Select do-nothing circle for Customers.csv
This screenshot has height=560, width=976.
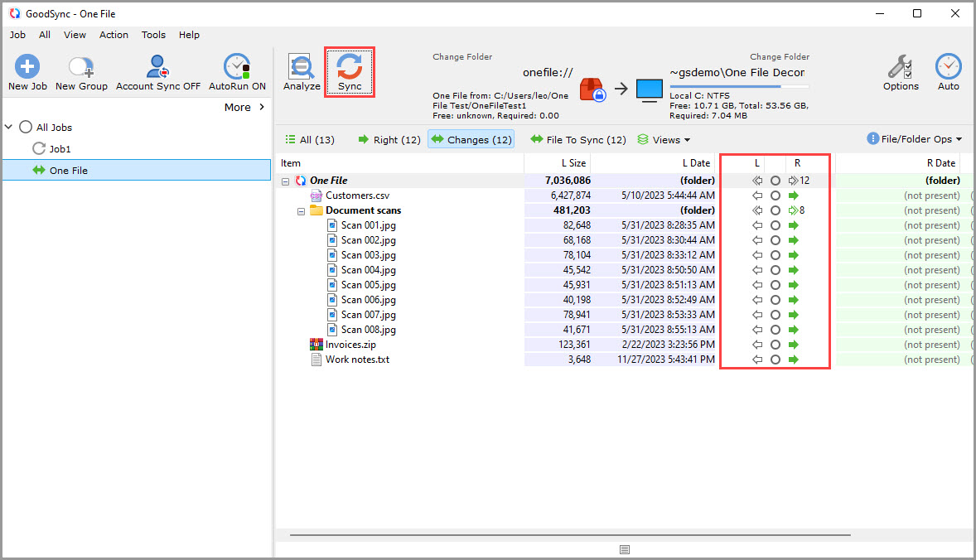pos(775,196)
